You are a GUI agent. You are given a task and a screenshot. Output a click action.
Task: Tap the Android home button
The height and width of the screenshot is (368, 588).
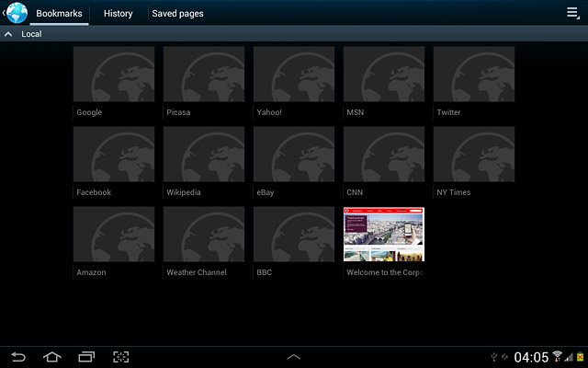coord(52,357)
